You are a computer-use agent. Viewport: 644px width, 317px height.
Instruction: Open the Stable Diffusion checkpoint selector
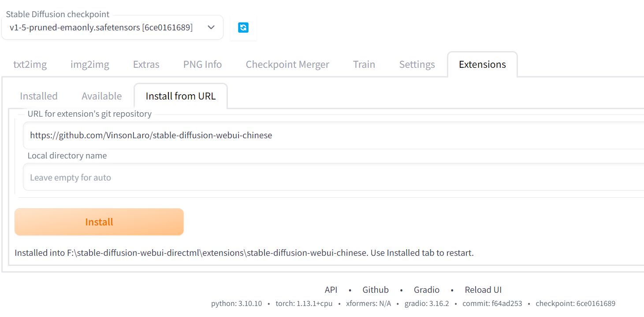pyautogui.click(x=112, y=27)
